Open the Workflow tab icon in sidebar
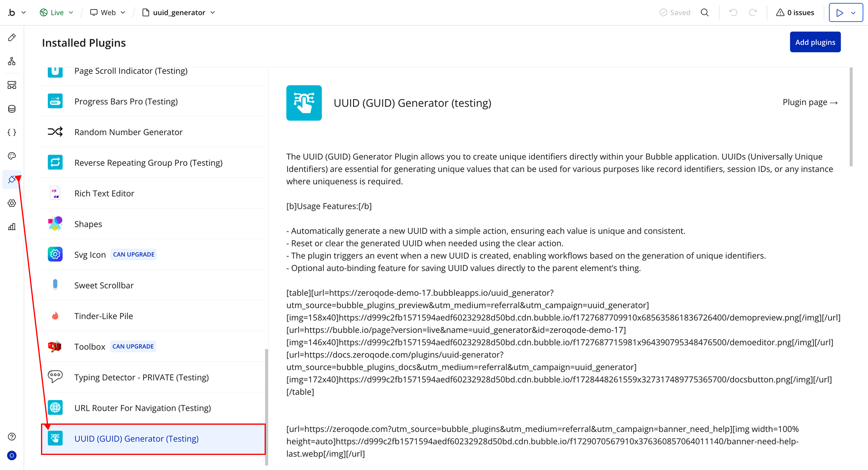Viewport: 868px width, 470px height. point(12,61)
